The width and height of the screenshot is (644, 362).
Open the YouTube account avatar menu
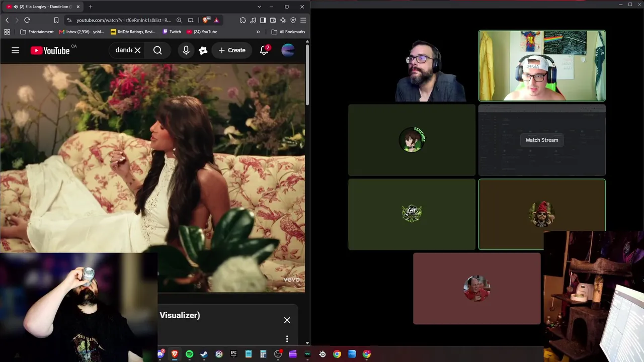pyautogui.click(x=288, y=50)
